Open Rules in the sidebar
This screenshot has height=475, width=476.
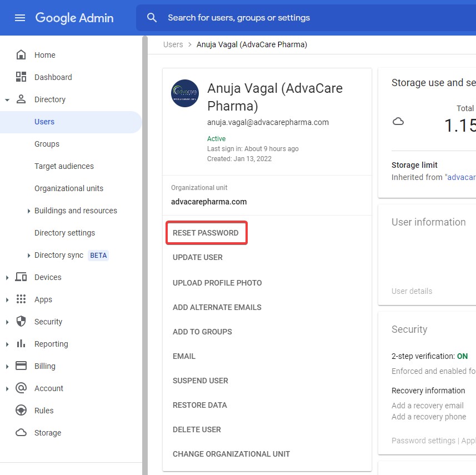click(44, 411)
